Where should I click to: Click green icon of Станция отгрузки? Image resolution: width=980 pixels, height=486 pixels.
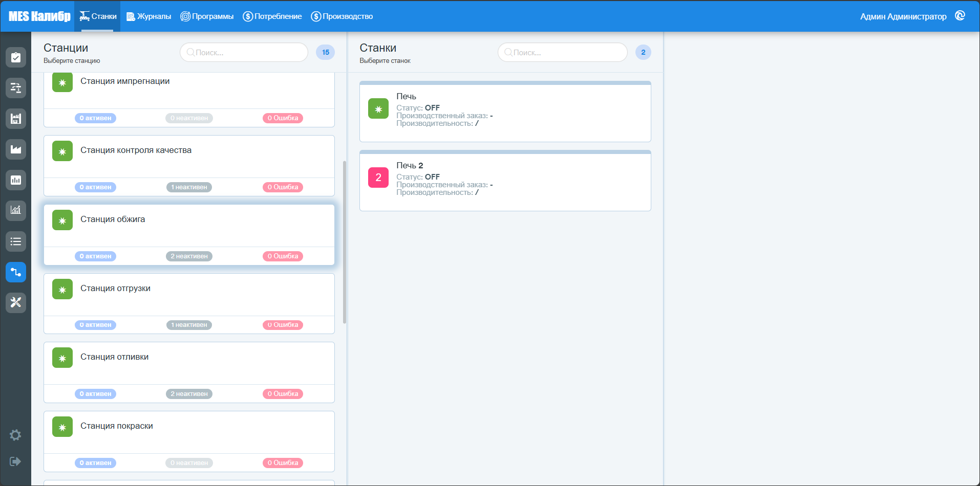click(x=62, y=289)
